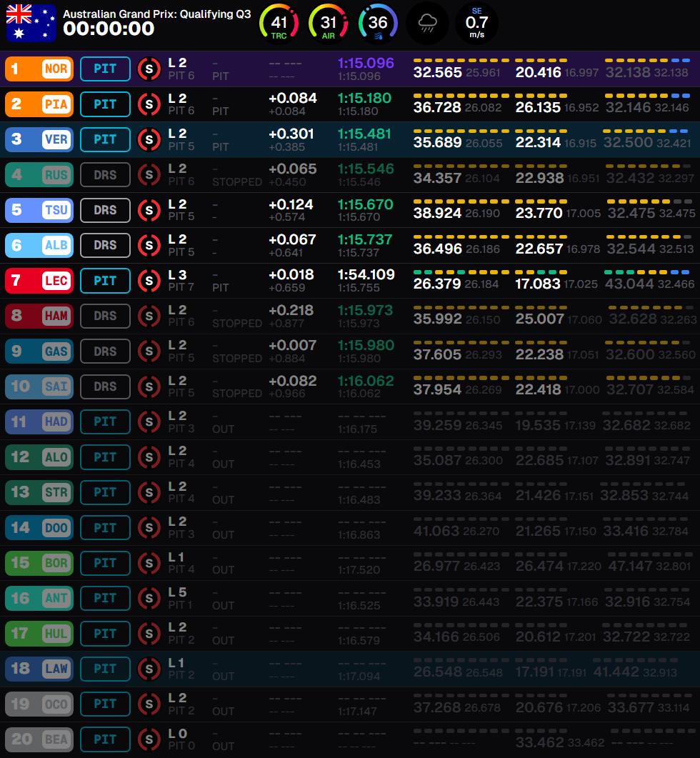
Task: Click GAS's gap +0.007
Action: pyautogui.click(x=292, y=346)
